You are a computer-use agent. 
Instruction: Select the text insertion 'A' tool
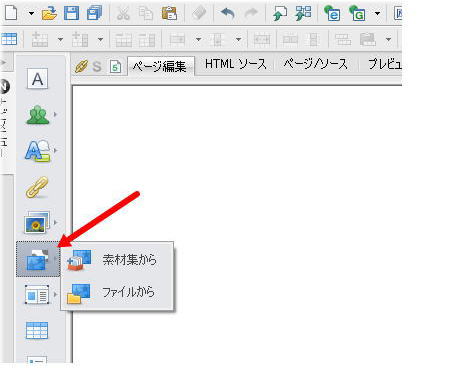pos(37,79)
